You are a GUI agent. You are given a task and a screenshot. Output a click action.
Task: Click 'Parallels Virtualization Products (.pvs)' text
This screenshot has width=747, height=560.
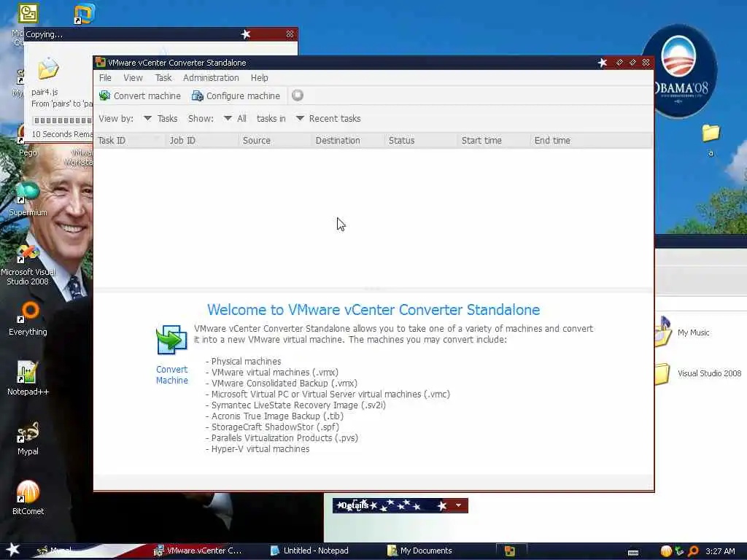tap(285, 438)
